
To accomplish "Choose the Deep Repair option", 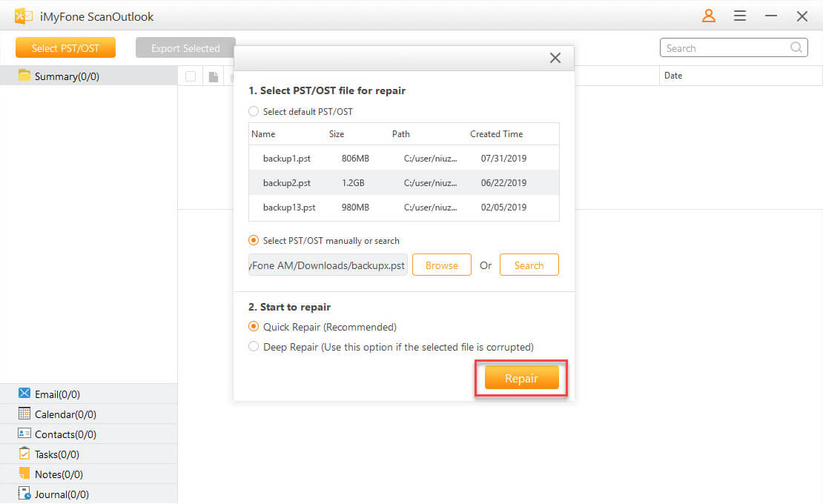I will pyautogui.click(x=254, y=347).
